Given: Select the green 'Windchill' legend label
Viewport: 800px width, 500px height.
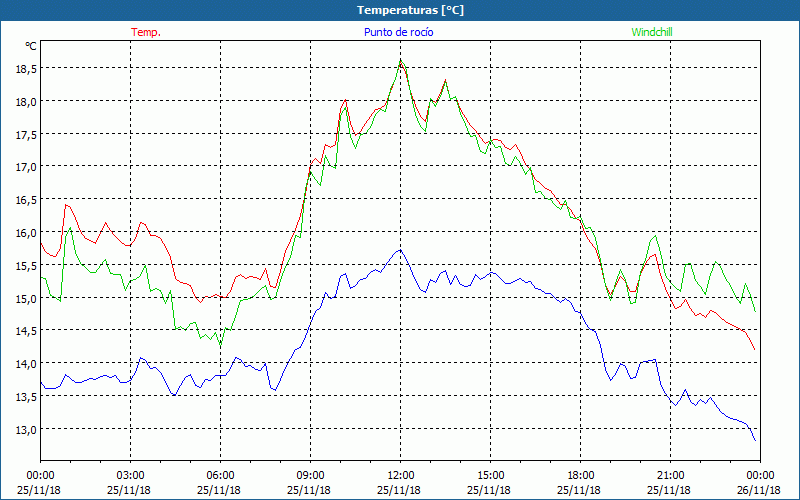Looking at the screenshot, I should pyautogui.click(x=652, y=32).
